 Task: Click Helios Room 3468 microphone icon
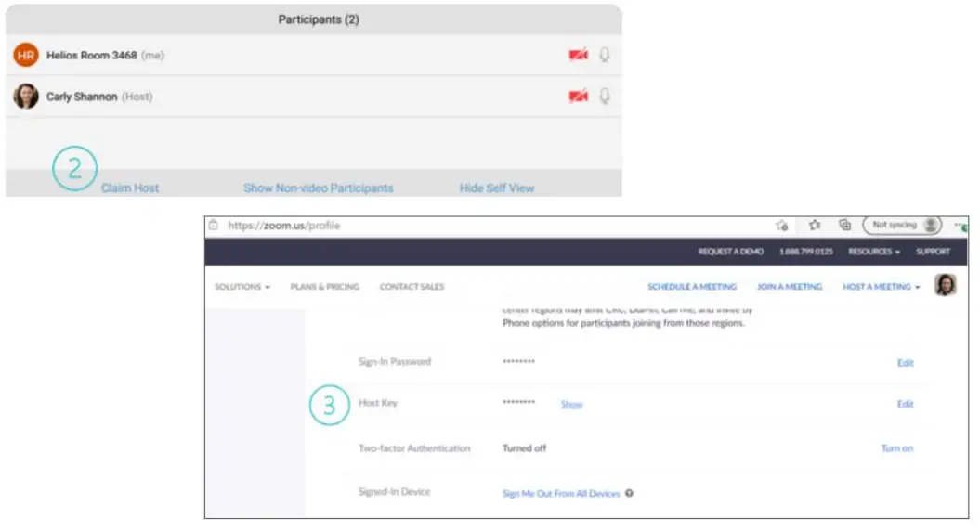(605, 55)
